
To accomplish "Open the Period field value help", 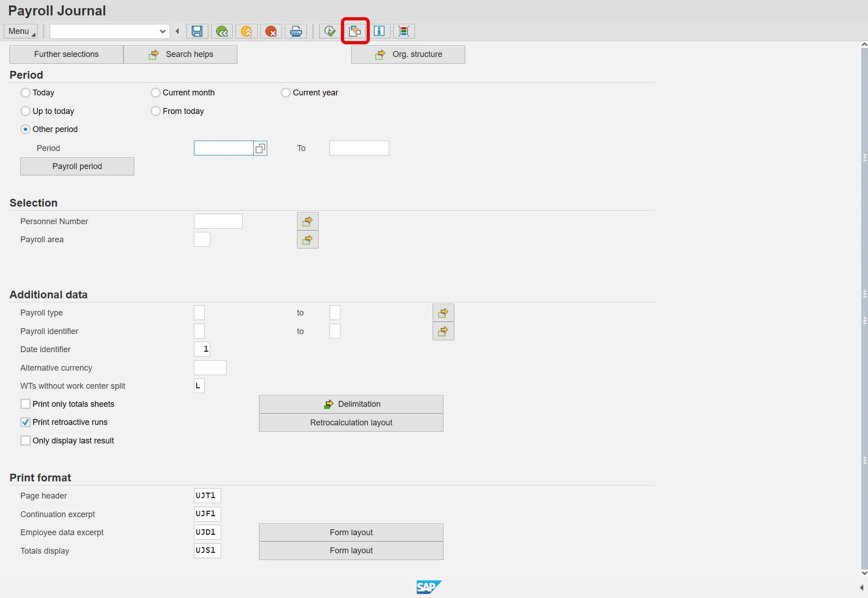I will [x=260, y=148].
